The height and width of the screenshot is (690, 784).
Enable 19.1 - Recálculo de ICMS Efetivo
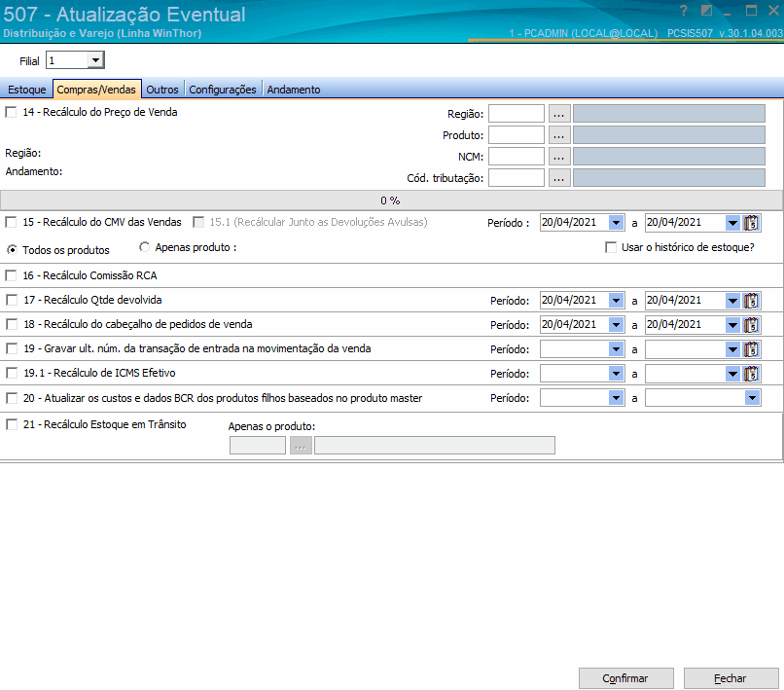pos(12,373)
